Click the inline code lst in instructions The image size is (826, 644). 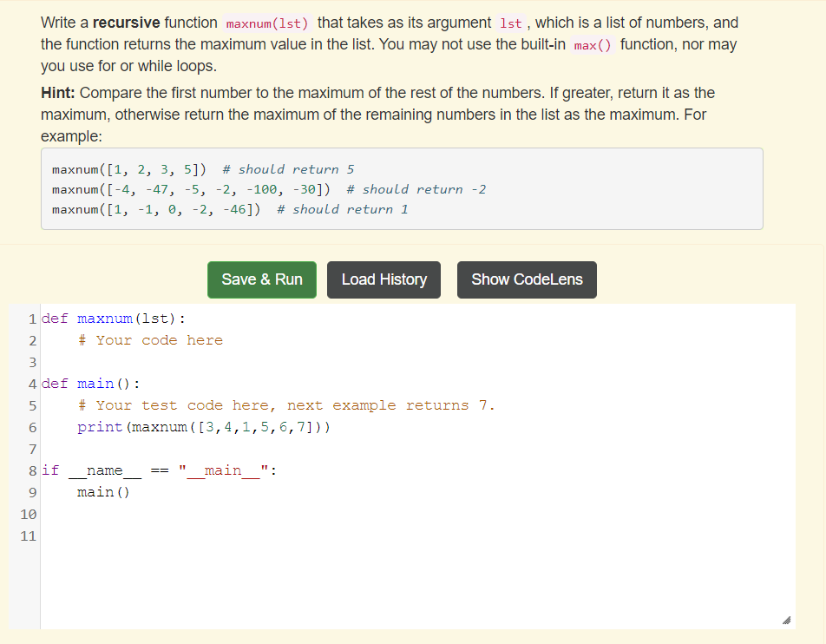click(510, 23)
